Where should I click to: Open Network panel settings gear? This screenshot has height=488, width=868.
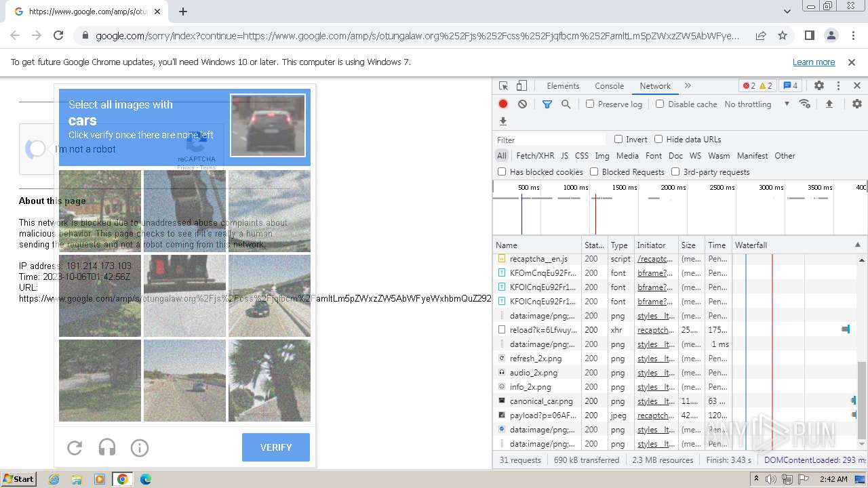click(857, 104)
